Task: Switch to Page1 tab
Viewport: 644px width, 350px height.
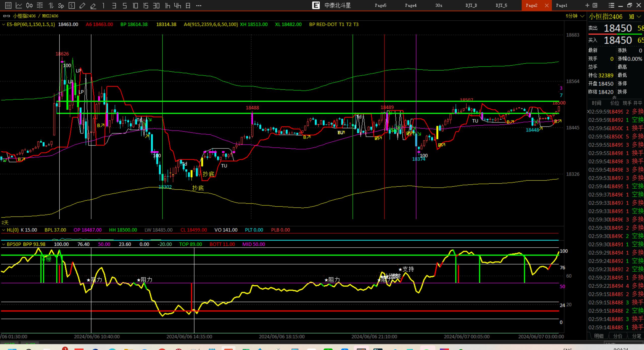Action: click(x=561, y=5)
